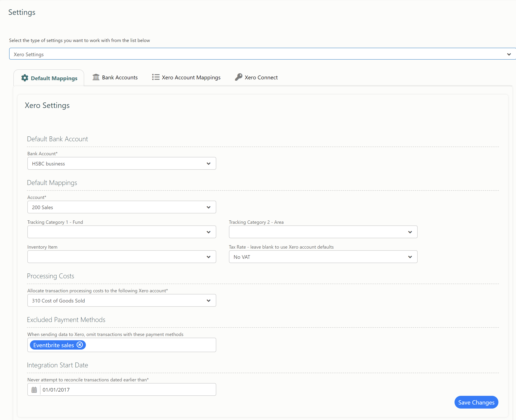Click the Excluded Payment Methods heading
This screenshot has height=420, width=516.
(66, 320)
